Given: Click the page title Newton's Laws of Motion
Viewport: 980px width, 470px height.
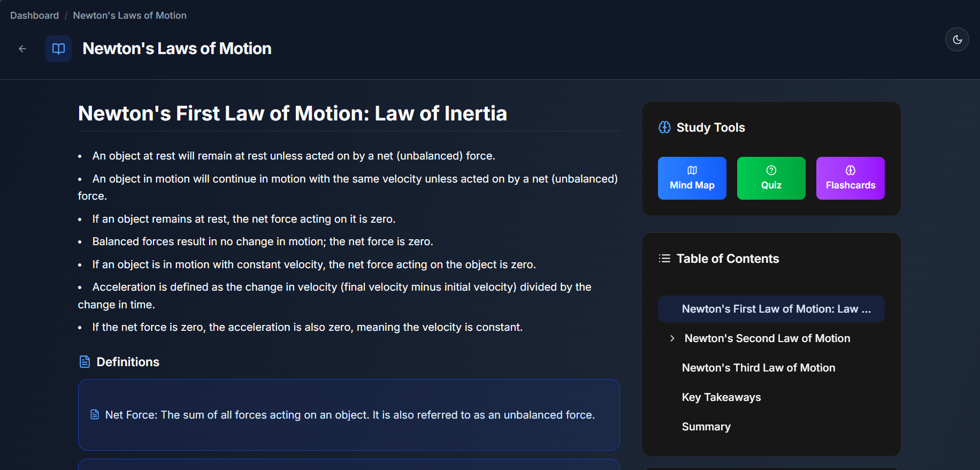Looking at the screenshot, I should click(177, 49).
